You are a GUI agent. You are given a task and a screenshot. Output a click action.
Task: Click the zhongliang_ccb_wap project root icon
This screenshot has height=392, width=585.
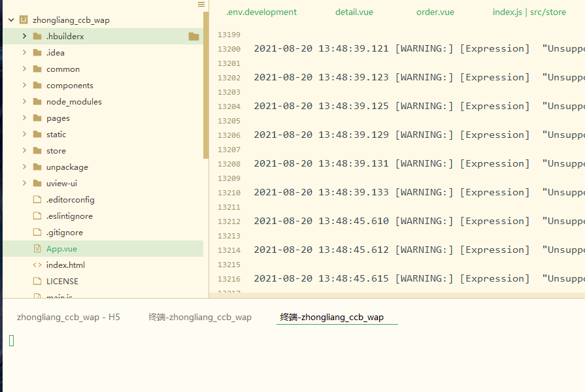tap(24, 20)
